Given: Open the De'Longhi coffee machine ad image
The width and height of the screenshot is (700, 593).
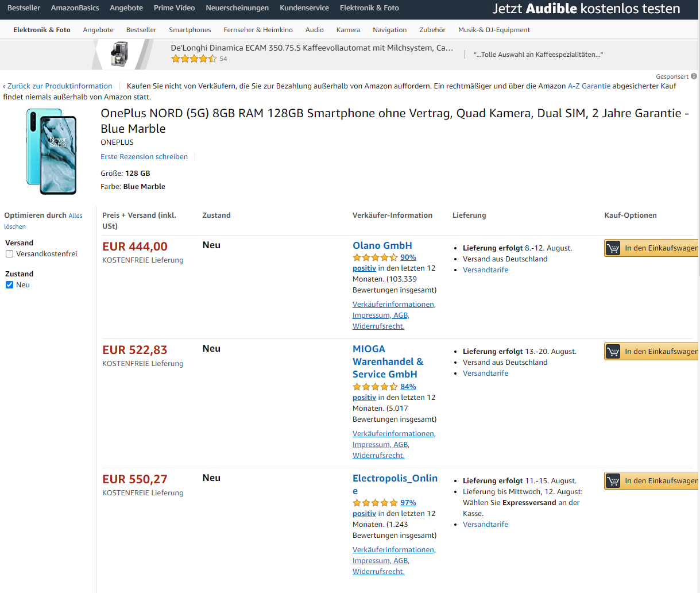Looking at the screenshot, I should (120, 55).
